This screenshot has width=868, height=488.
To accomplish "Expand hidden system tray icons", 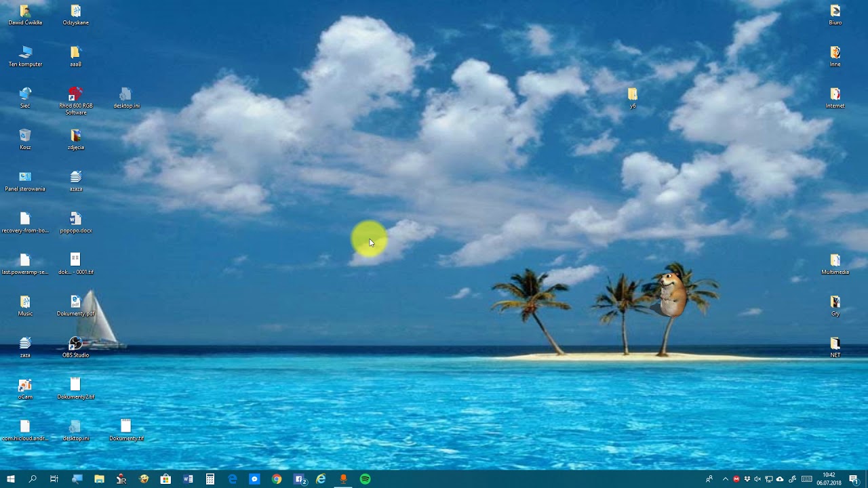I will (726, 479).
